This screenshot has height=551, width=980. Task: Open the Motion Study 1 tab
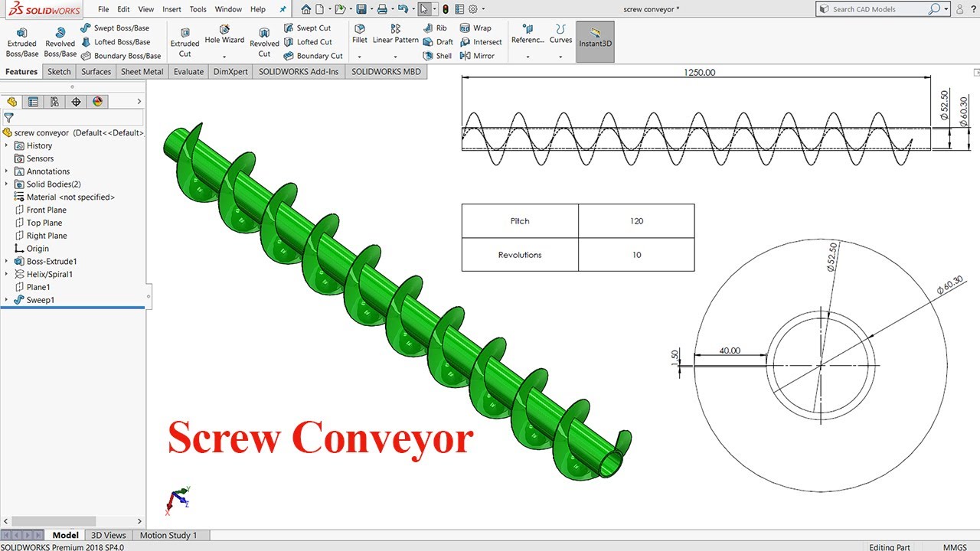tap(168, 535)
